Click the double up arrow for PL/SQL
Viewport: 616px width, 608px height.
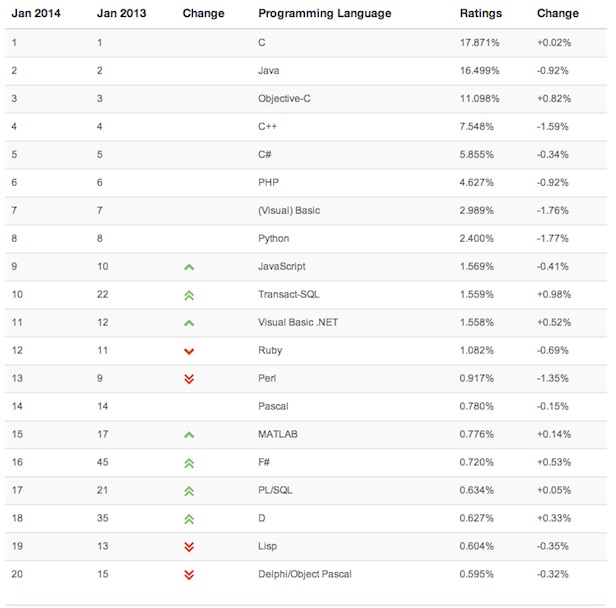[189, 491]
